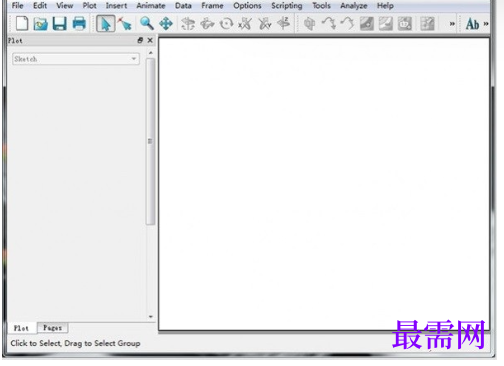Choose the Y-axis rotate tool
Image resolution: width=504 pixels, height=366 pixels.
(x=265, y=24)
